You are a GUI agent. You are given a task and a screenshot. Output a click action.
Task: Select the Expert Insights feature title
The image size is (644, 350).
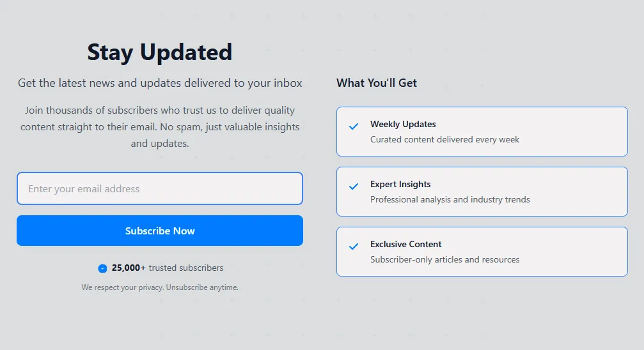click(x=400, y=184)
